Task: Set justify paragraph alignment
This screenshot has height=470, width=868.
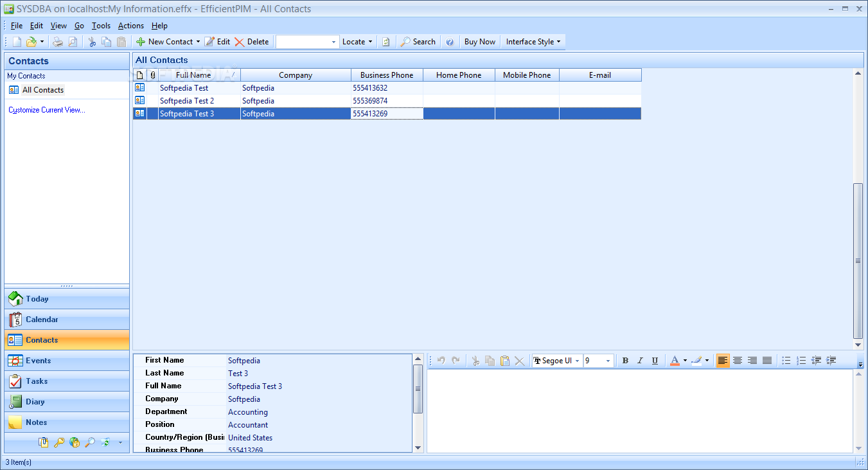Action: point(767,361)
